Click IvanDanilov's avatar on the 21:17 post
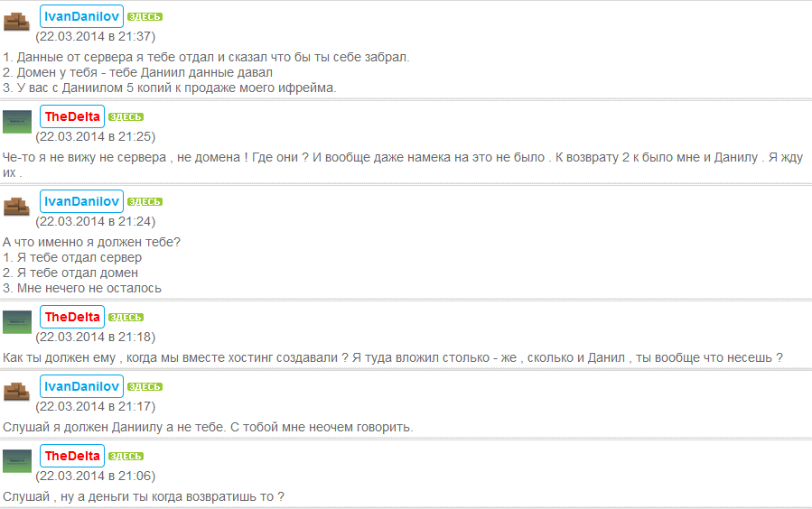This screenshot has width=812, height=509. coord(17,391)
